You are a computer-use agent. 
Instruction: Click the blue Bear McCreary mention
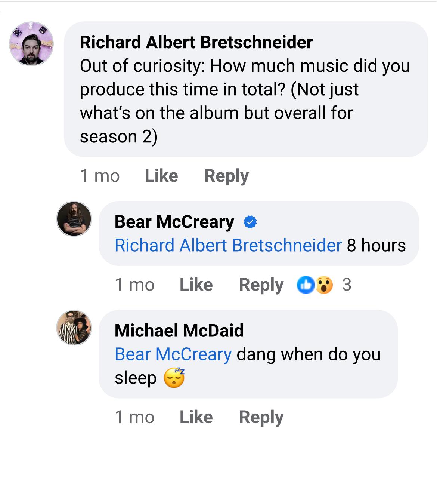(173, 354)
